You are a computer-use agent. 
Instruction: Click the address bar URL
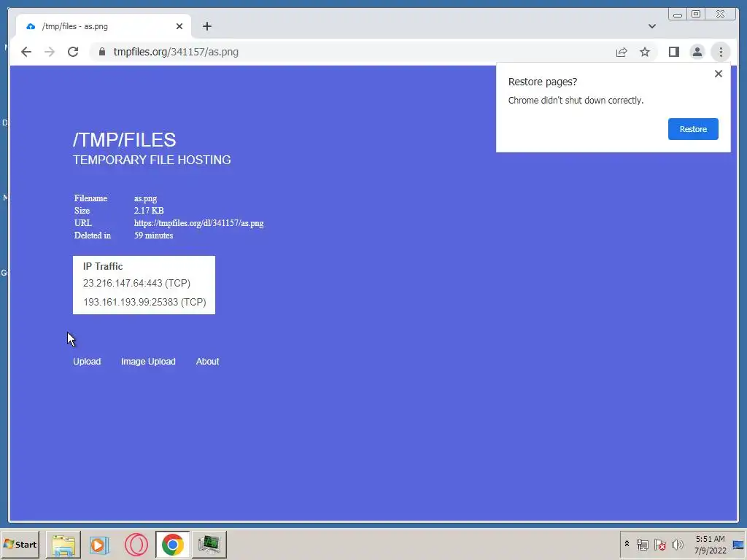pyautogui.click(x=176, y=52)
